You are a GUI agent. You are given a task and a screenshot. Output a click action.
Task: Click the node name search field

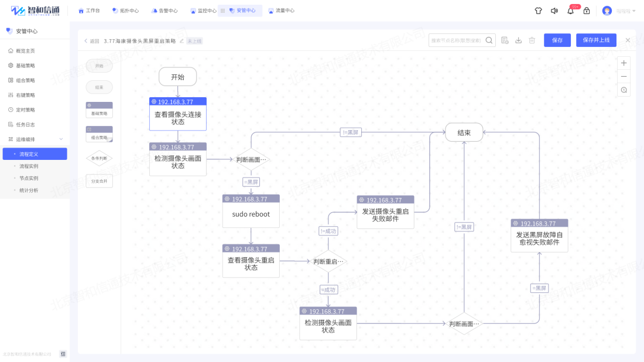[457, 40]
